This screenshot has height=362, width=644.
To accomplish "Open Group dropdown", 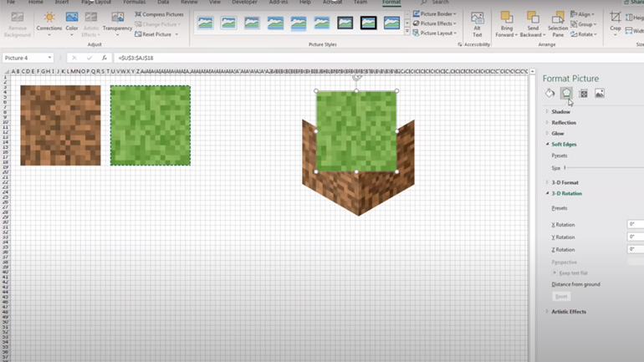I will [x=583, y=24].
